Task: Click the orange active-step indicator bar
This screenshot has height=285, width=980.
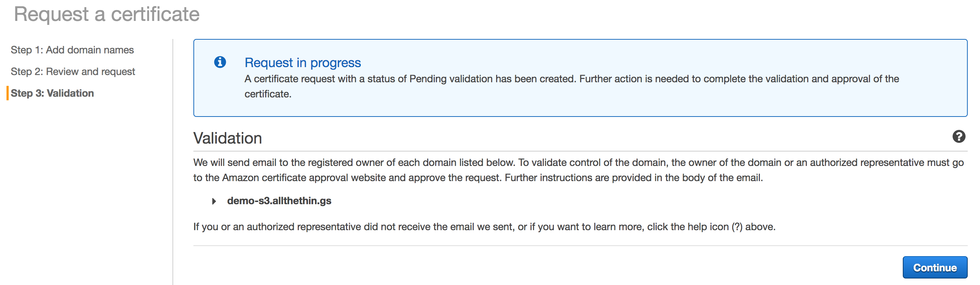Action: 8,93
